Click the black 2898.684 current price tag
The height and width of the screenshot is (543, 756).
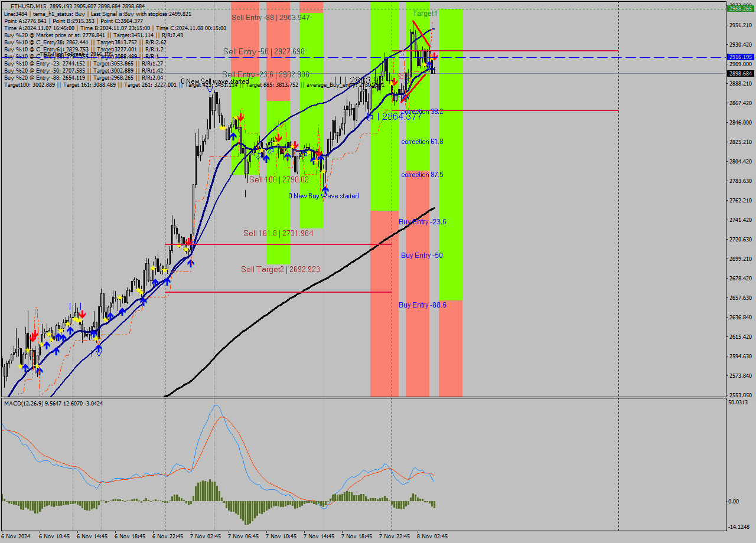tap(740, 74)
